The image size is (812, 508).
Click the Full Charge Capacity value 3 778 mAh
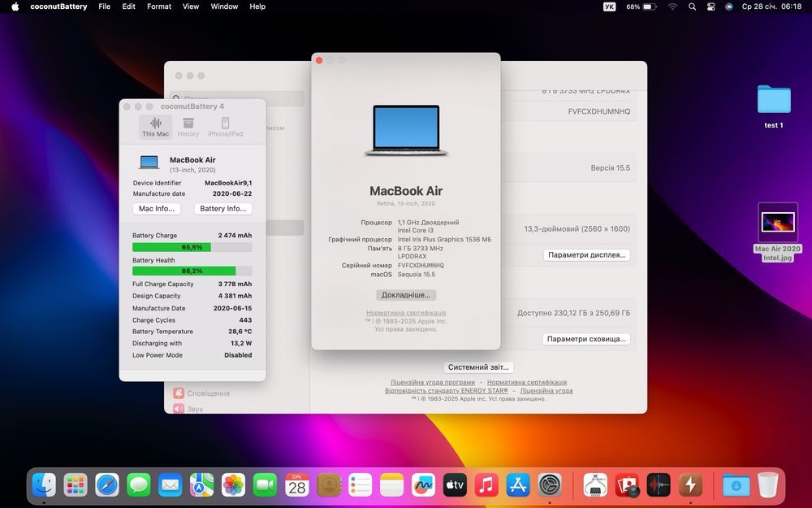[x=235, y=284]
